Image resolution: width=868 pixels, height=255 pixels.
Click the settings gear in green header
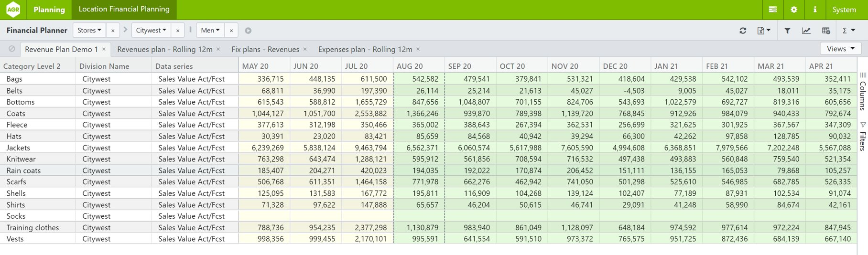coord(794,10)
